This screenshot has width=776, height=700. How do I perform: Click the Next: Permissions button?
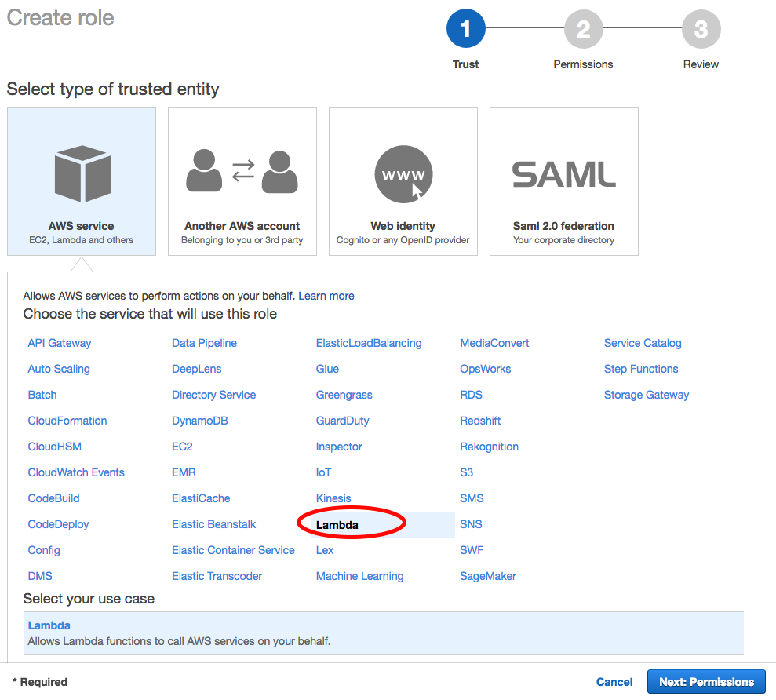pyautogui.click(x=706, y=682)
